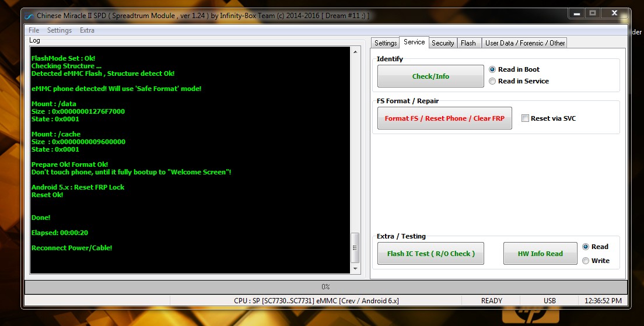This screenshot has width=644, height=326.
Task: Select Read in Service option
Action: coord(519,81)
